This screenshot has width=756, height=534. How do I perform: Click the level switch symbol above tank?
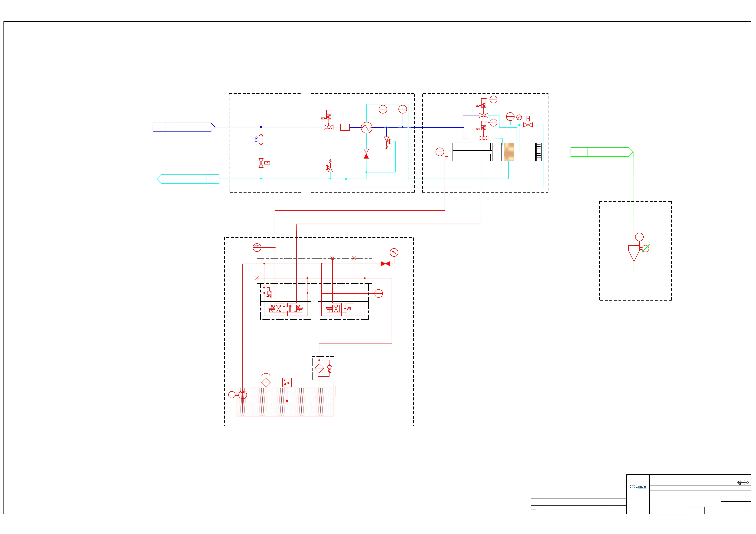(287, 383)
